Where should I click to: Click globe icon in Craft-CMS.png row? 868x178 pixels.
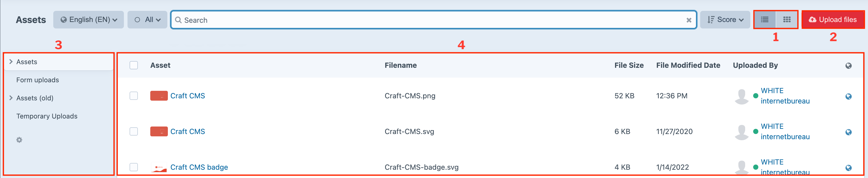coord(848,97)
